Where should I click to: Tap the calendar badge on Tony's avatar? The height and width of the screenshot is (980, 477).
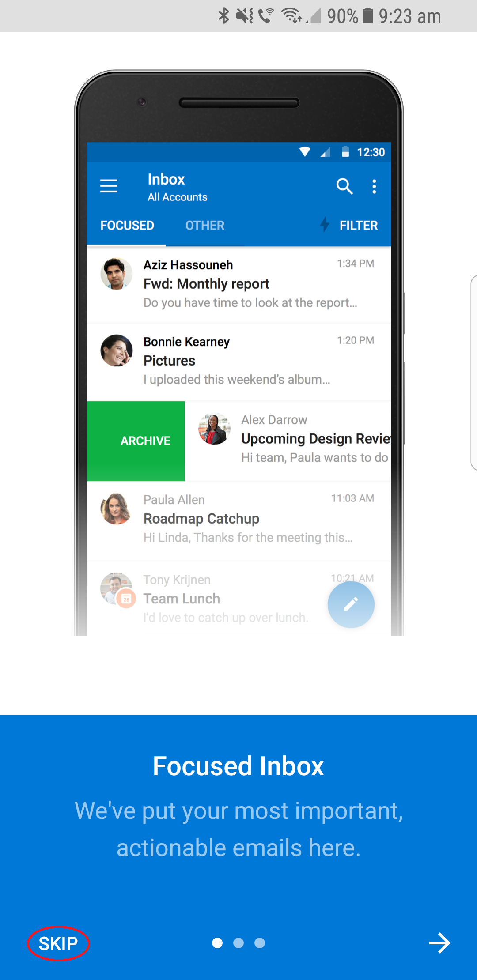[126, 599]
